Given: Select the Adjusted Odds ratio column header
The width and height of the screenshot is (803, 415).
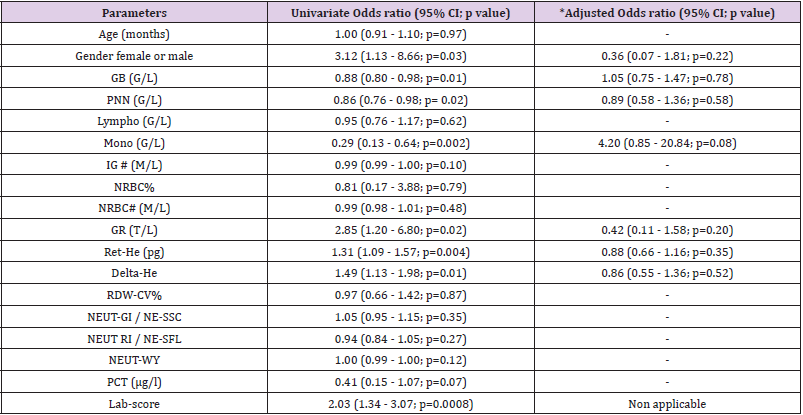Looking at the screenshot, I should pyautogui.click(x=667, y=13).
